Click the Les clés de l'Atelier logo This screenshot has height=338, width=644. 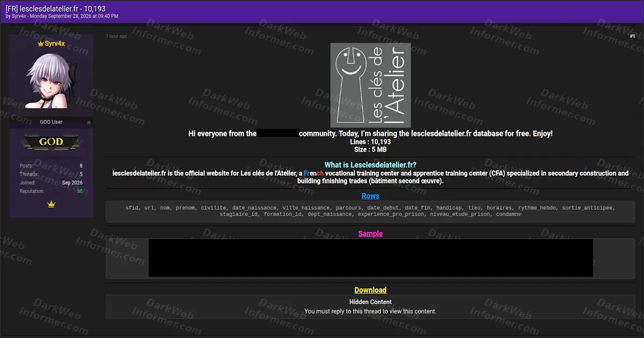[x=370, y=85]
